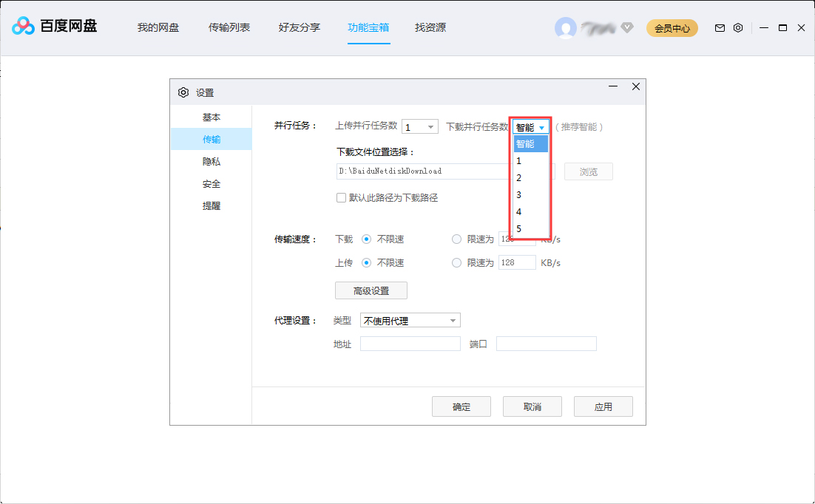The image size is (815, 504).
Task: Select 智能 in the open dropdown list
Action: (530, 143)
